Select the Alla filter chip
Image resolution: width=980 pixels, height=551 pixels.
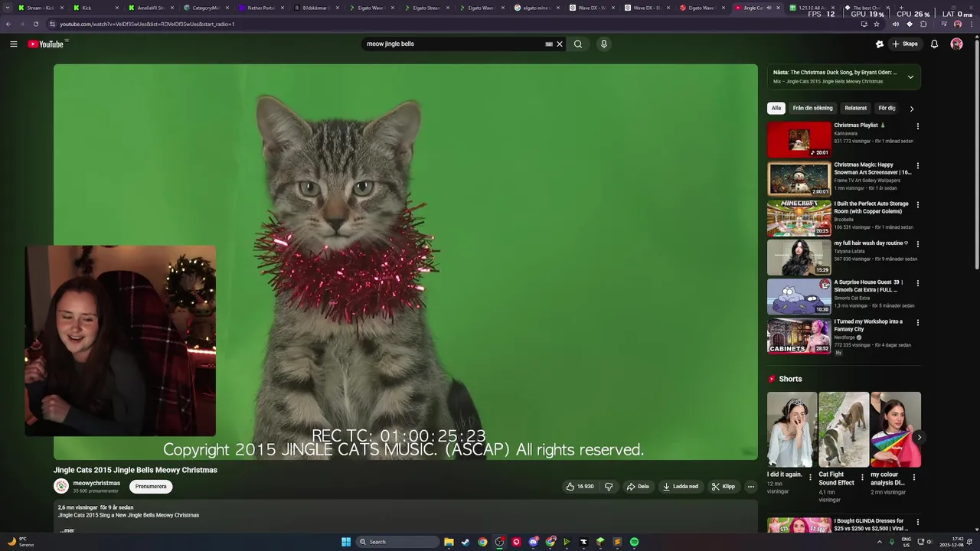tap(776, 108)
